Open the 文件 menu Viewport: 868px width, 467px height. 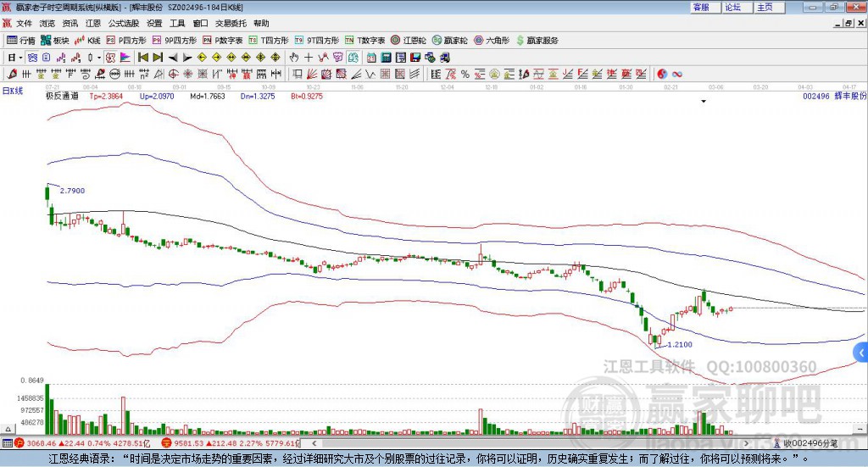pos(24,23)
